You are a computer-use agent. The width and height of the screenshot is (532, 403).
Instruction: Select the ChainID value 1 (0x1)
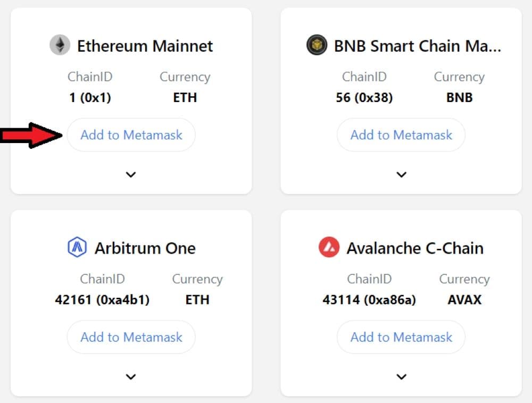[x=90, y=98]
